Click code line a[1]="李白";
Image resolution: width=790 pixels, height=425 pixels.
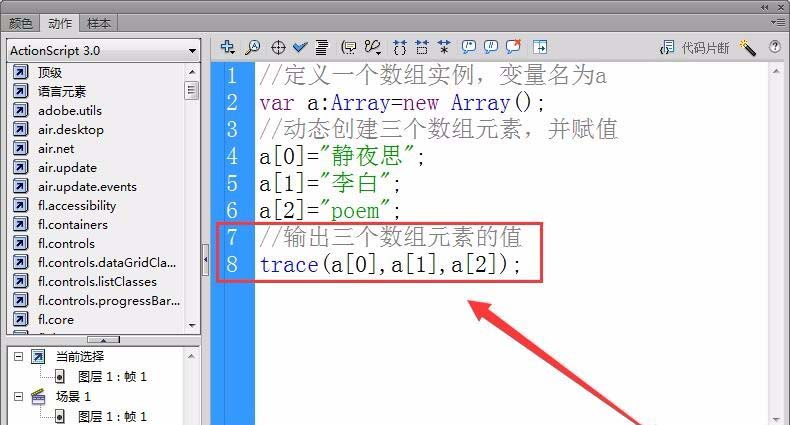tap(329, 183)
